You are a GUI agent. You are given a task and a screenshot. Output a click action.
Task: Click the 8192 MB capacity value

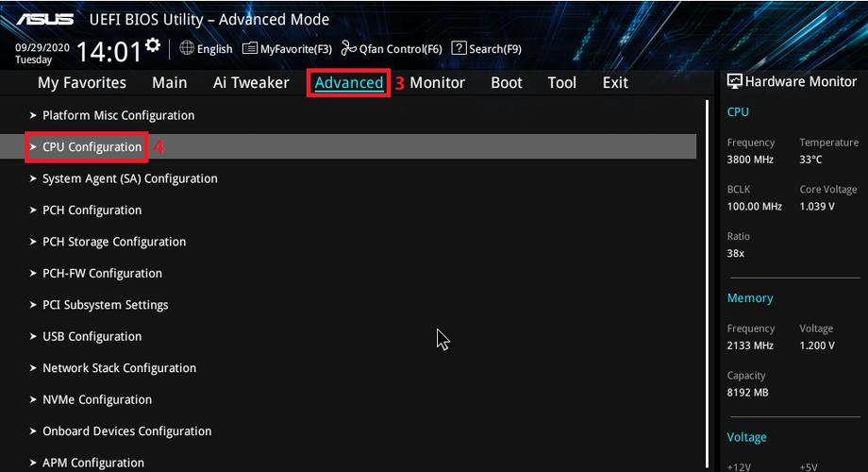[x=747, y=393]
